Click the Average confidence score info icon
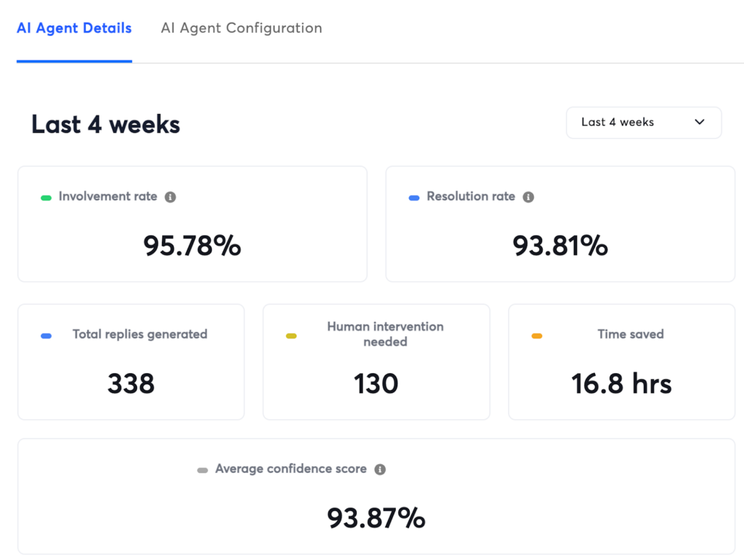Image resolution: width=744 pixels, height=560 pixels. pyautogui.click(x=379, y=469)
